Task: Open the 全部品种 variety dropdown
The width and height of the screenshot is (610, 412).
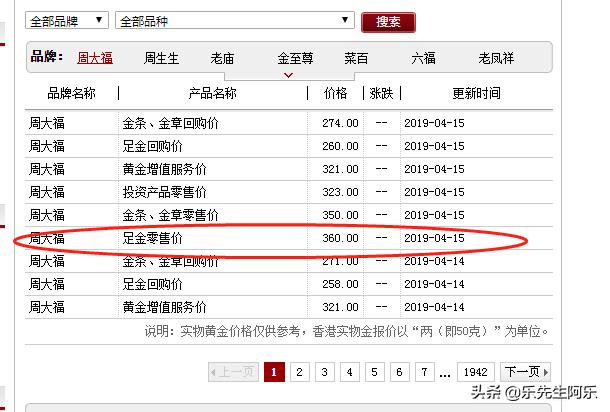Action: pos(235,20)
